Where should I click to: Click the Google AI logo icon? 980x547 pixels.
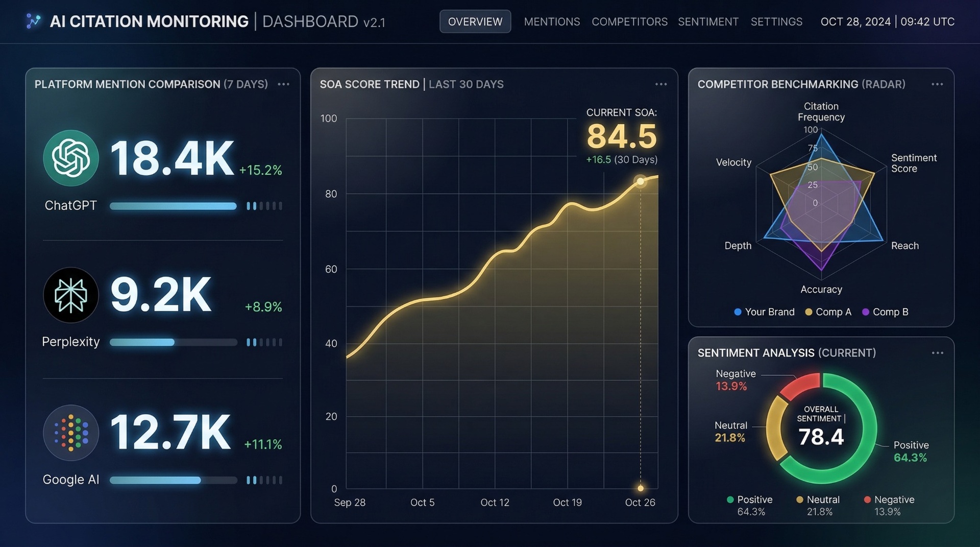point(71,433)
